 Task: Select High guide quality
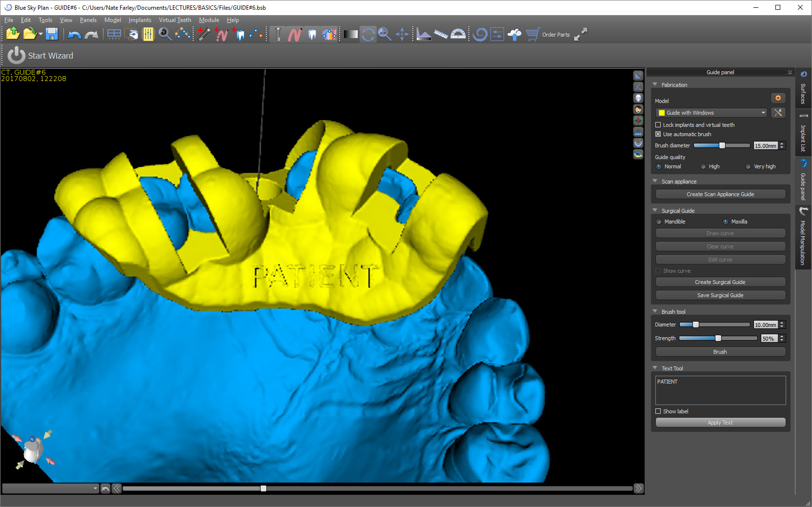click(703, 166)
